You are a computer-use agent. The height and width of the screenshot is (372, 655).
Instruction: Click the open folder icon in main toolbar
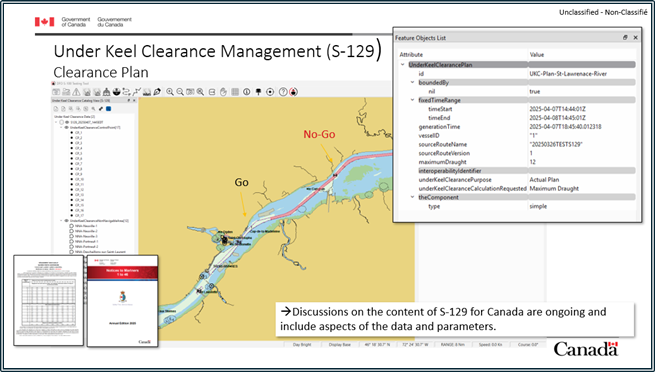coord(66,92)
